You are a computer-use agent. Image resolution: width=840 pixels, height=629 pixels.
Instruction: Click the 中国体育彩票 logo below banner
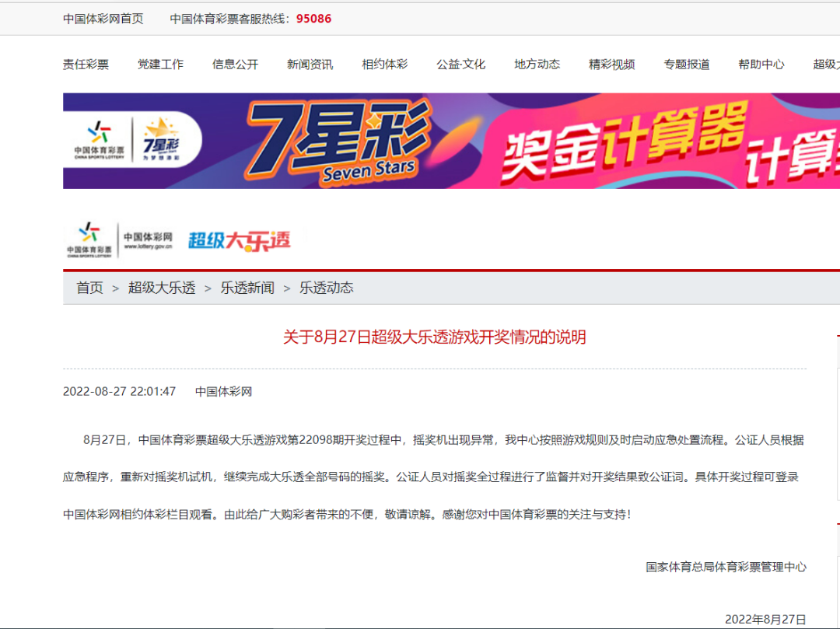[89, 240]
